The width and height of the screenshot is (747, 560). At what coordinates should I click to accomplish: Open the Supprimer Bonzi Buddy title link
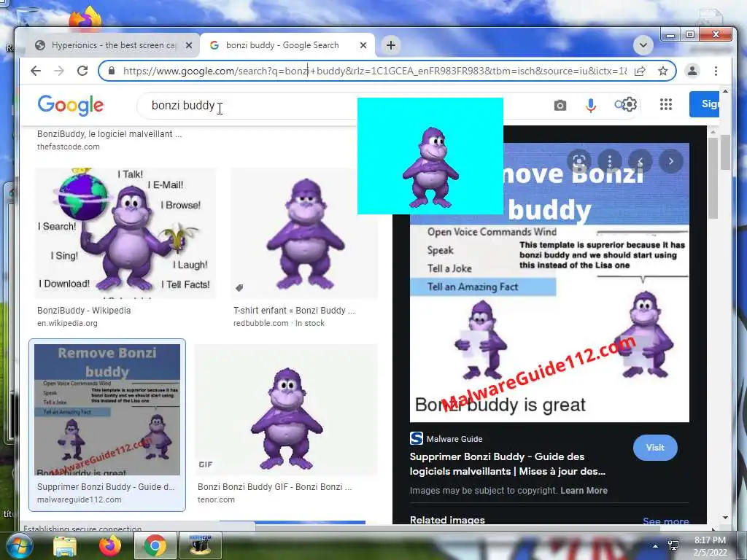pos(508,464)
